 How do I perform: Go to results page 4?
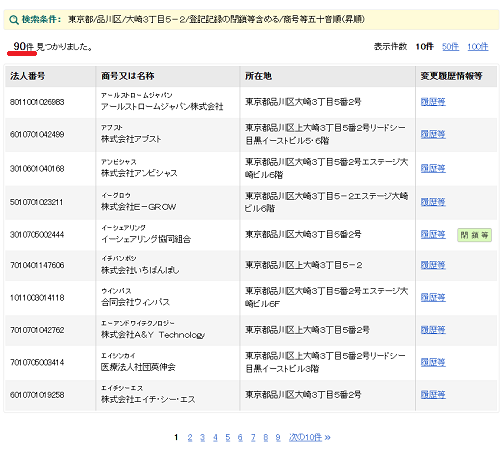(215, 437)
